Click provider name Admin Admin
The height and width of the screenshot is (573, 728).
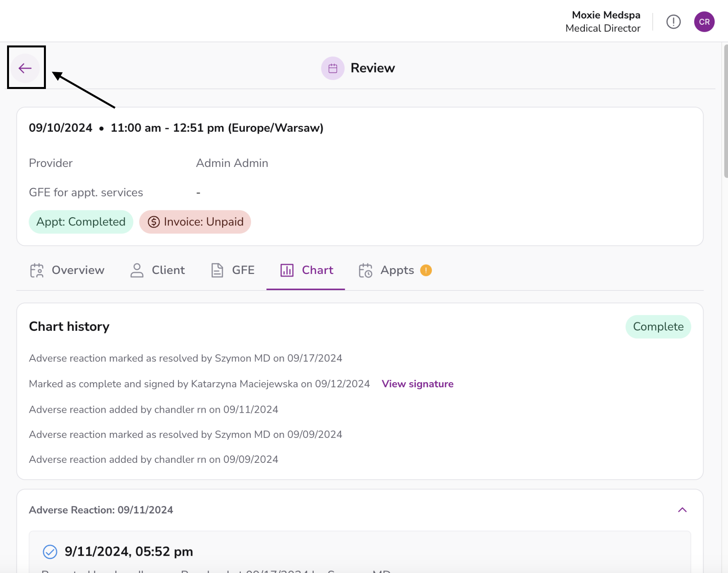click(x=232, y=163)
